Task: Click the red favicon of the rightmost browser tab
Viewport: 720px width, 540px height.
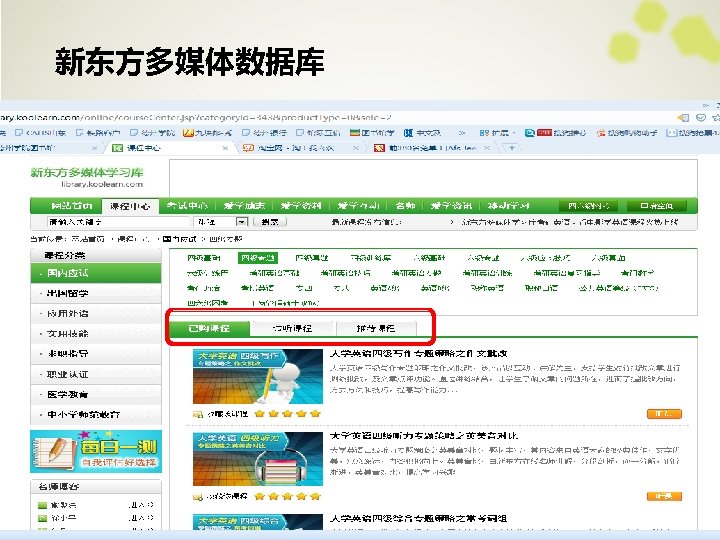Action: [379, 148]
